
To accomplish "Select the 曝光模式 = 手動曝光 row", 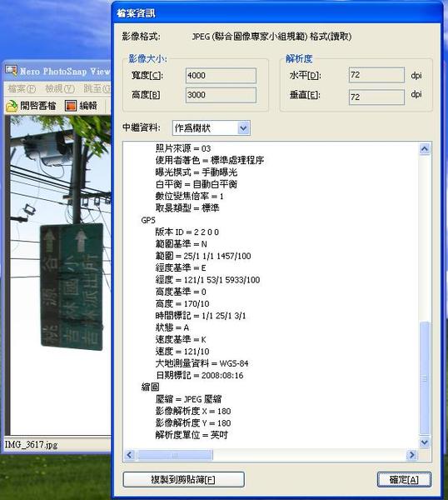I will tap(197, 172).
